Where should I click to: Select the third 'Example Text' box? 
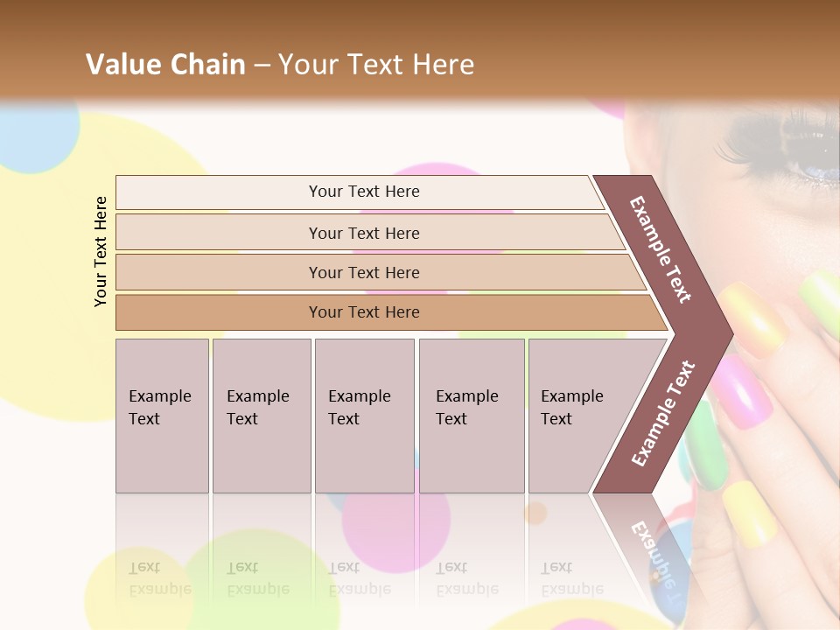[364, 416]
